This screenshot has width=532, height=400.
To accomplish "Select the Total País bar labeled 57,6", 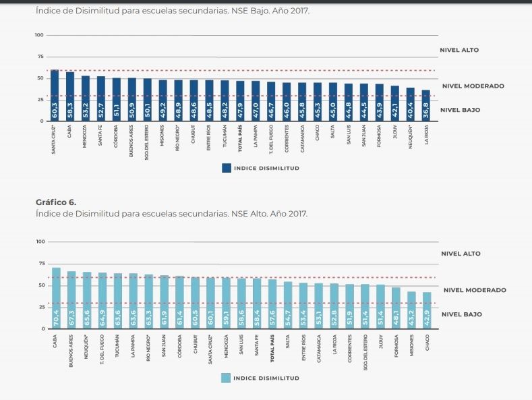I will click(272, 304).
